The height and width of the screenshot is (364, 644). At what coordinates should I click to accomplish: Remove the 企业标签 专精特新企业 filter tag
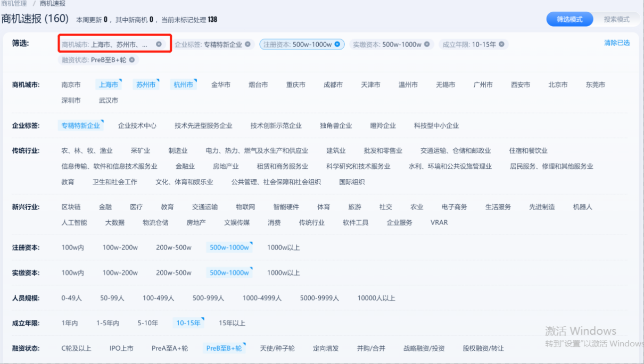pos(247,45)
